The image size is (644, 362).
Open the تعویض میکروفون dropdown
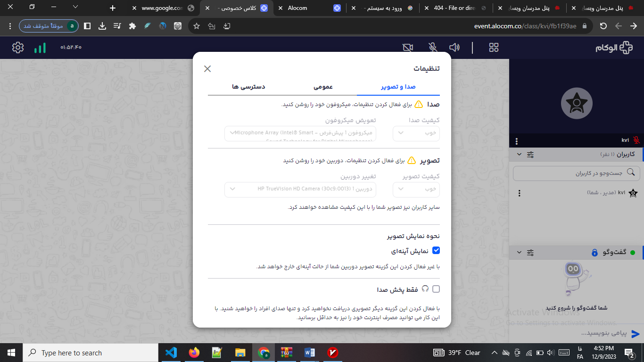point(300,133)
